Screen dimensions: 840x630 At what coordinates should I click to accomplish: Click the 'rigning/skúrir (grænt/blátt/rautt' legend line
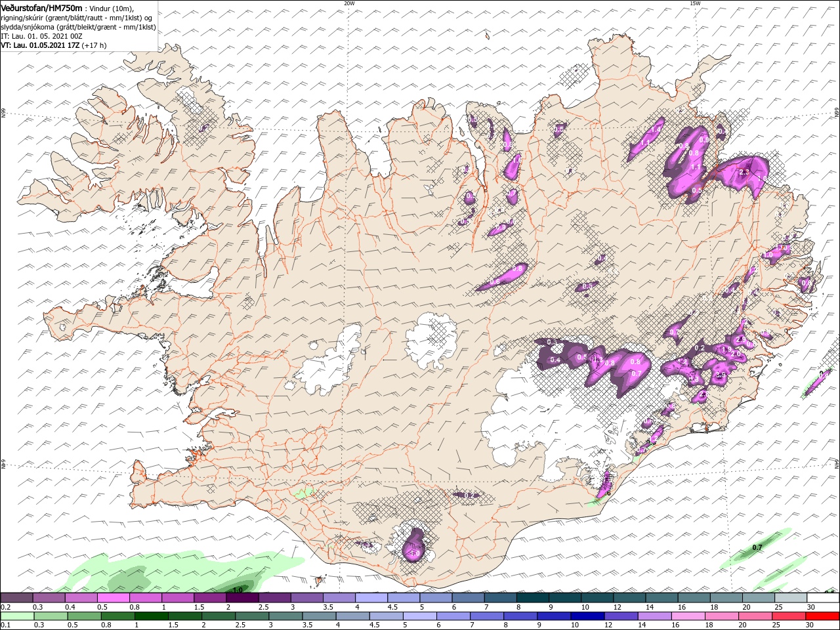[x=77, y=18]
